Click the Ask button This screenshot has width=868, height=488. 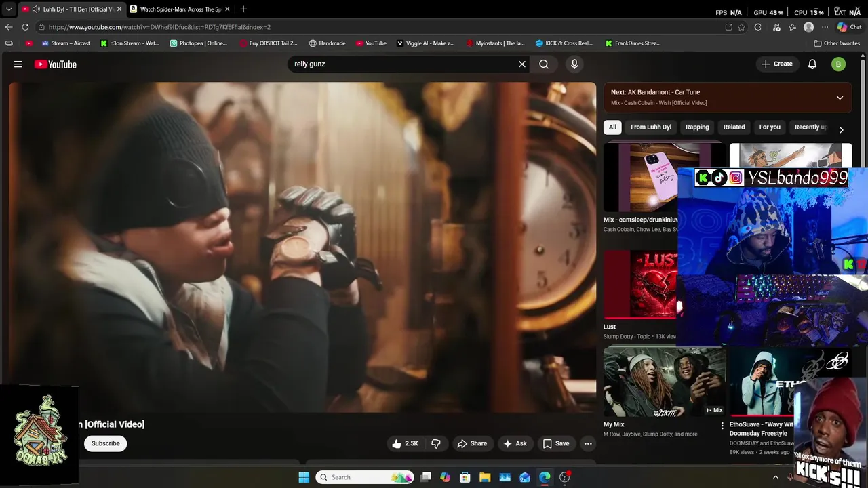click(515, 443)
